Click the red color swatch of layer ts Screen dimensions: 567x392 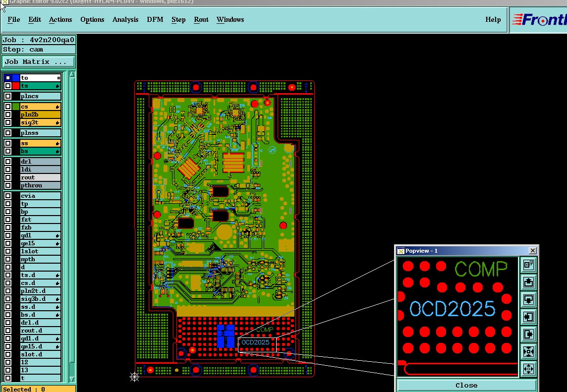(16, 86)
